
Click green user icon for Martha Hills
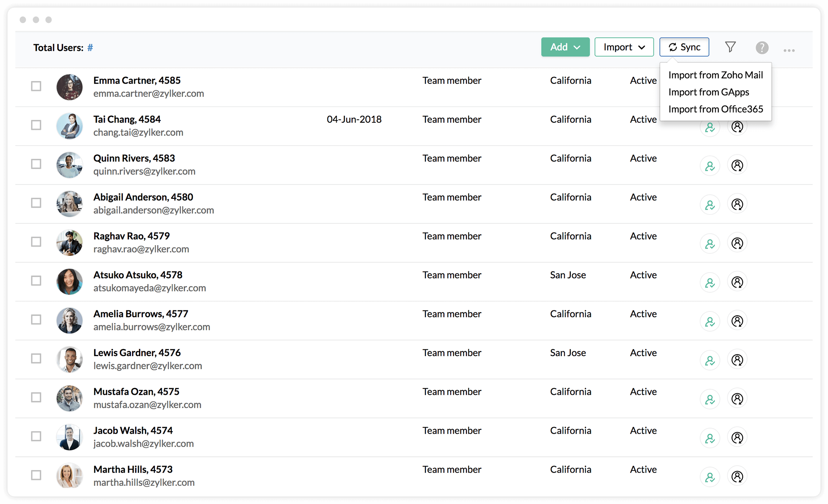(710, 477)
